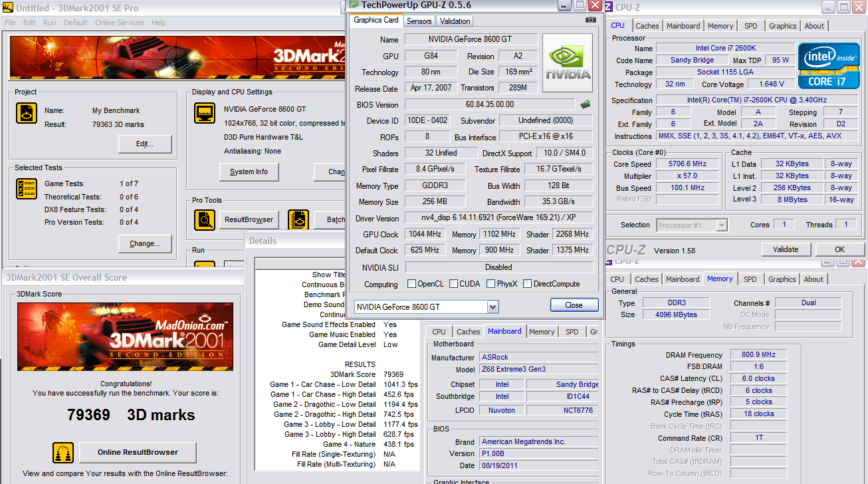Click the GPU-Z title bar app icon
The height and width of the screenshot is (484, 868).
click(355, 5)
